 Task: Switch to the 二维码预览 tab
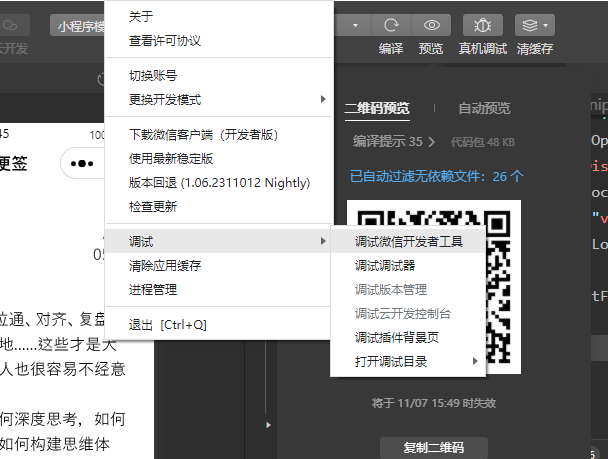[x=377, y=108]
